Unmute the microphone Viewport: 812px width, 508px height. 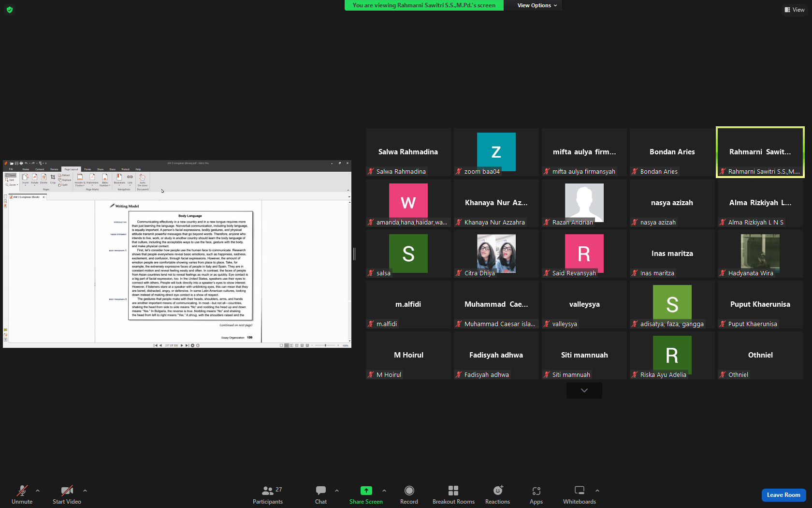click(x=22, y=495)
